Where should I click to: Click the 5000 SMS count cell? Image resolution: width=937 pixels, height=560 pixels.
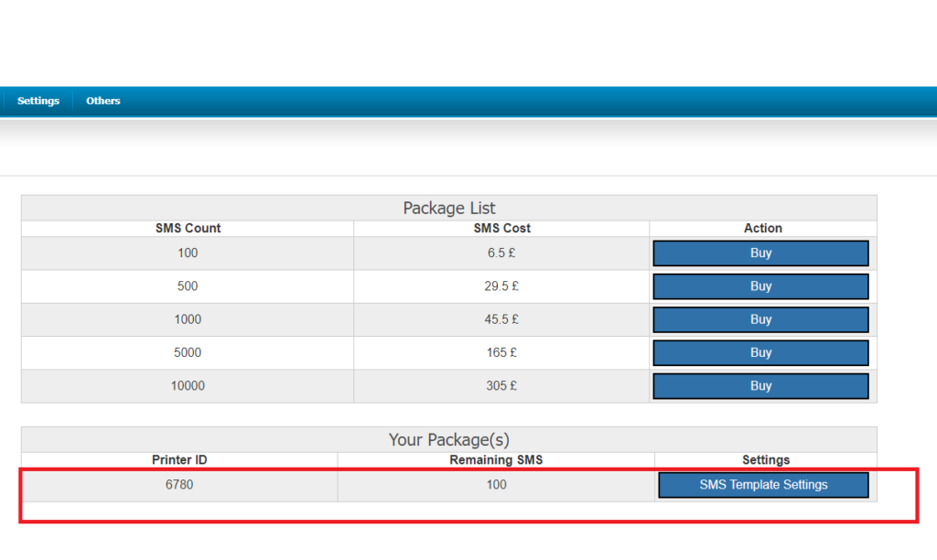coord(188,353)
